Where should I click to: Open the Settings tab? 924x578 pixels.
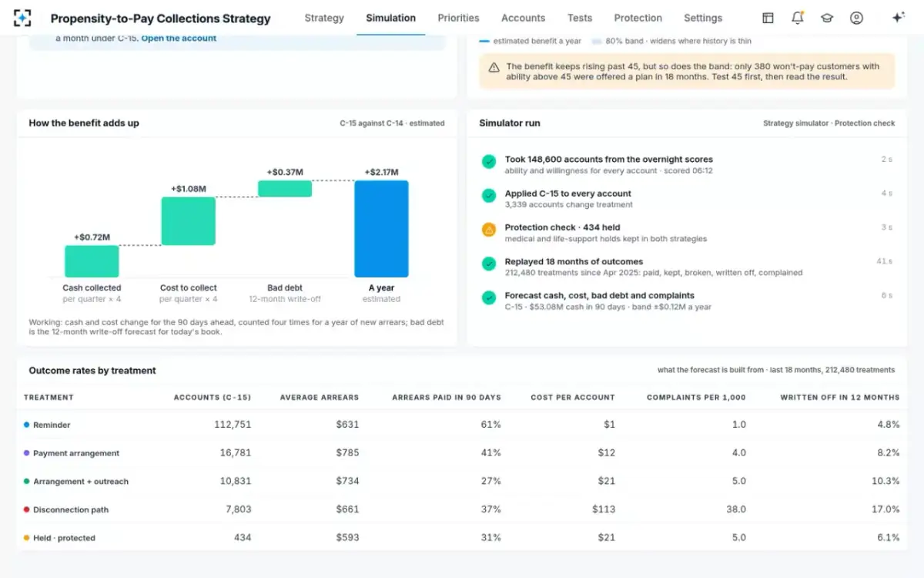pyautogui.click(x=703, y=18)
